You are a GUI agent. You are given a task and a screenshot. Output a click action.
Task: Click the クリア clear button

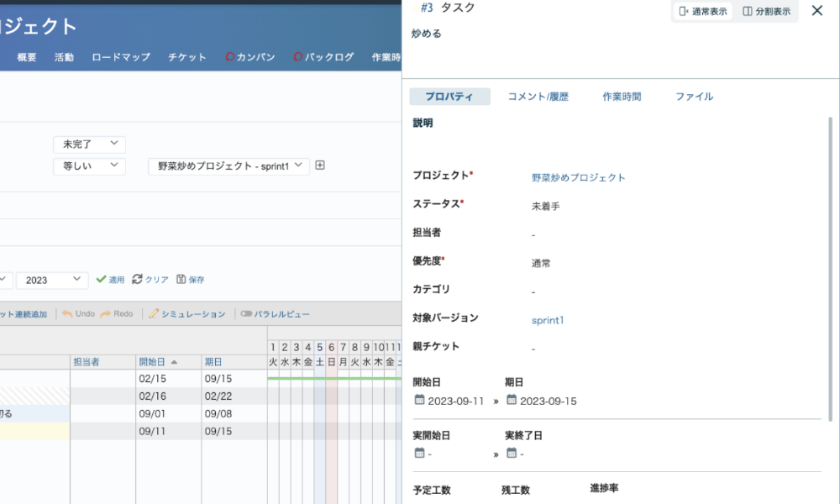point(150,280)
